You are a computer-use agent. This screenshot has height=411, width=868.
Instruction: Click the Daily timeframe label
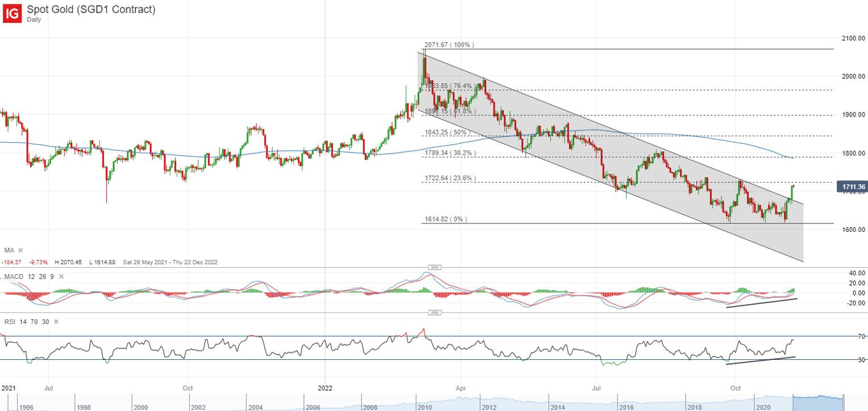click(35, 19)
